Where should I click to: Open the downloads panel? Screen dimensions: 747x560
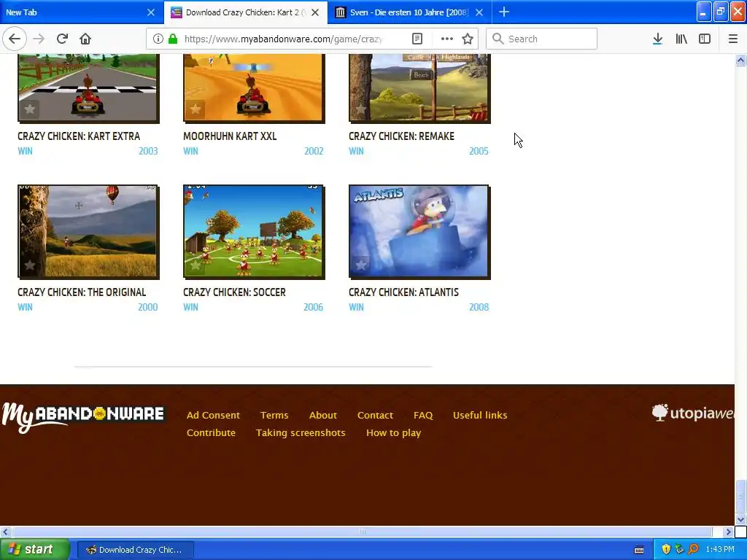(x=657, y=39)
